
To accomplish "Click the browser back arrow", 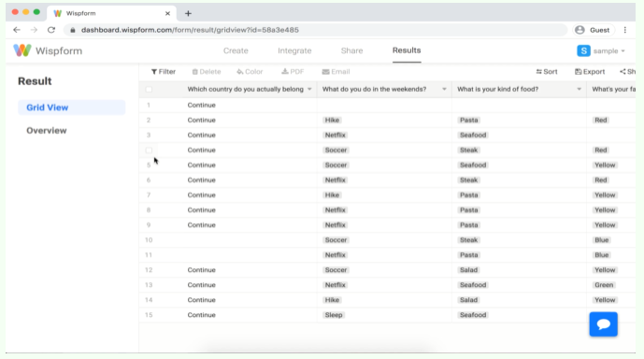I will coord(17,30).
